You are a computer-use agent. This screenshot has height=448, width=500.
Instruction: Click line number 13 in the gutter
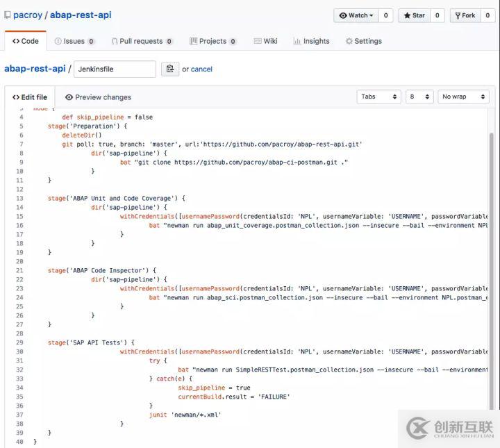click(x=19, y=198)
